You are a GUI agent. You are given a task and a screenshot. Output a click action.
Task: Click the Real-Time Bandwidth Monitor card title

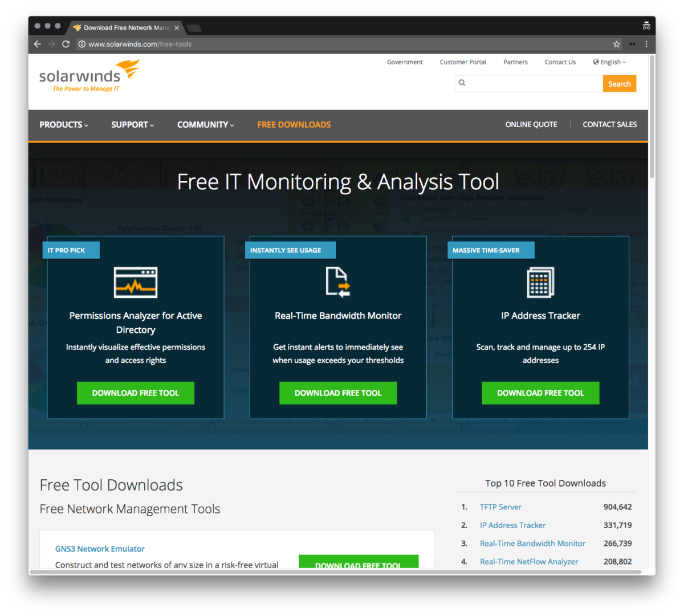(338, 316)
